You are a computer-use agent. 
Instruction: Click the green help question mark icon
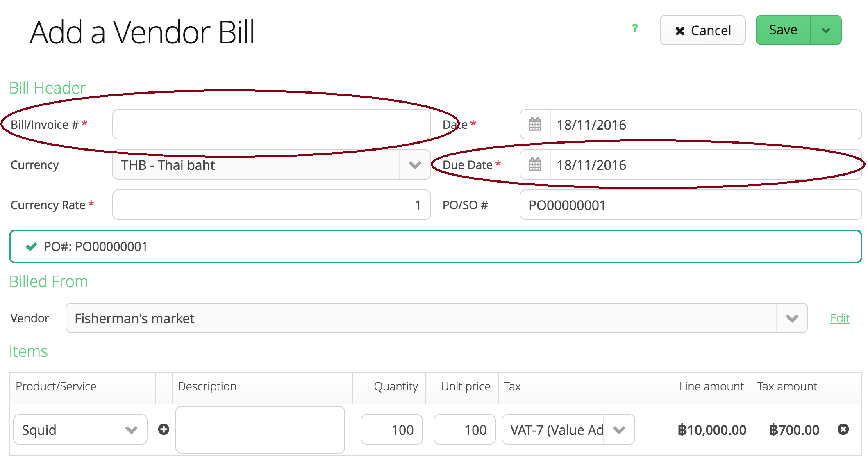(x=635, y=28)
